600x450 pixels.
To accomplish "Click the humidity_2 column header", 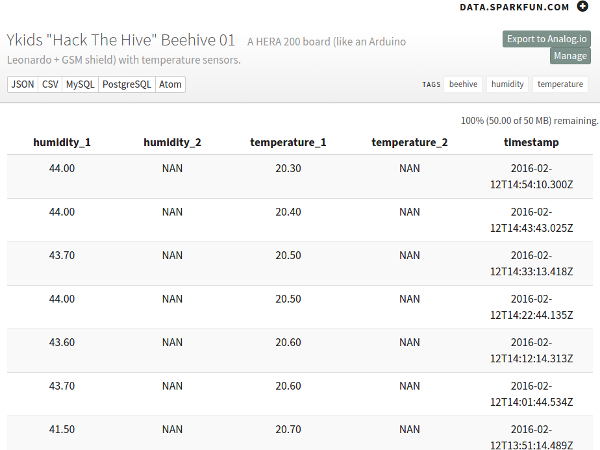I will coord(172,142).
